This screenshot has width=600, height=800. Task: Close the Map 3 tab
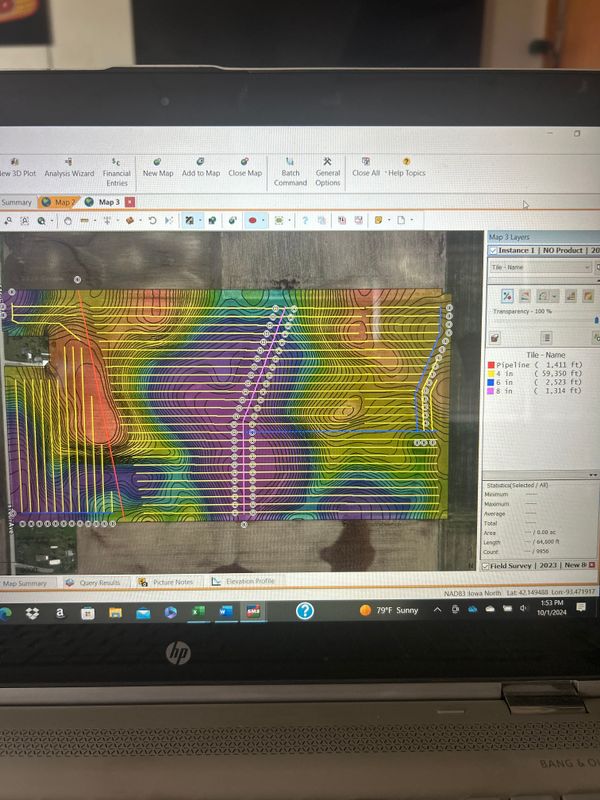(x=130, y=202)
